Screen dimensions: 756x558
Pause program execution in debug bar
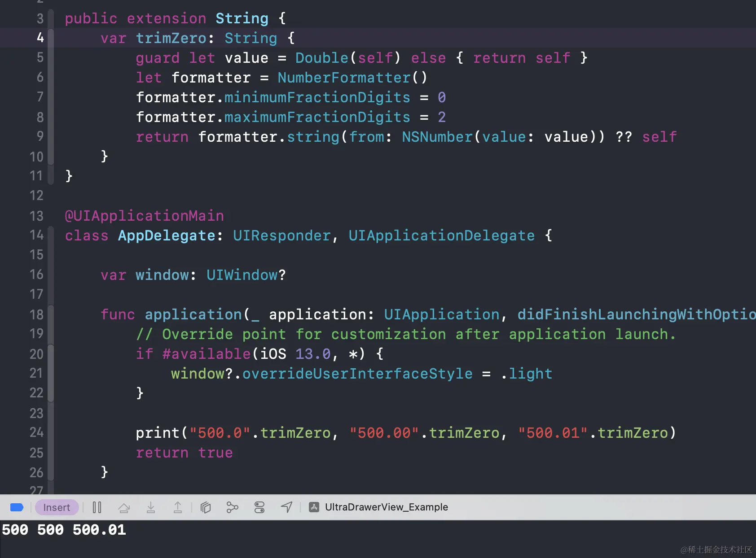click(x=97, y=507)
